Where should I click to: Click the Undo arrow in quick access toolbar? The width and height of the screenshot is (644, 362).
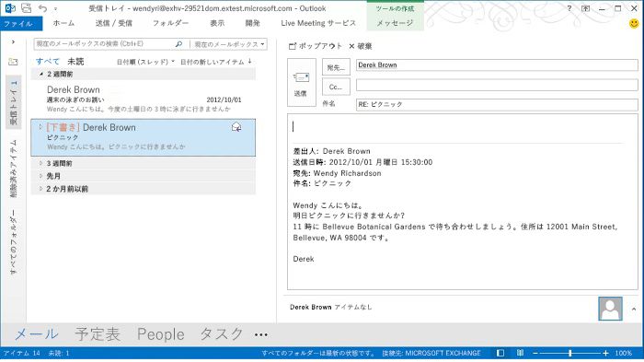[42, 7]
